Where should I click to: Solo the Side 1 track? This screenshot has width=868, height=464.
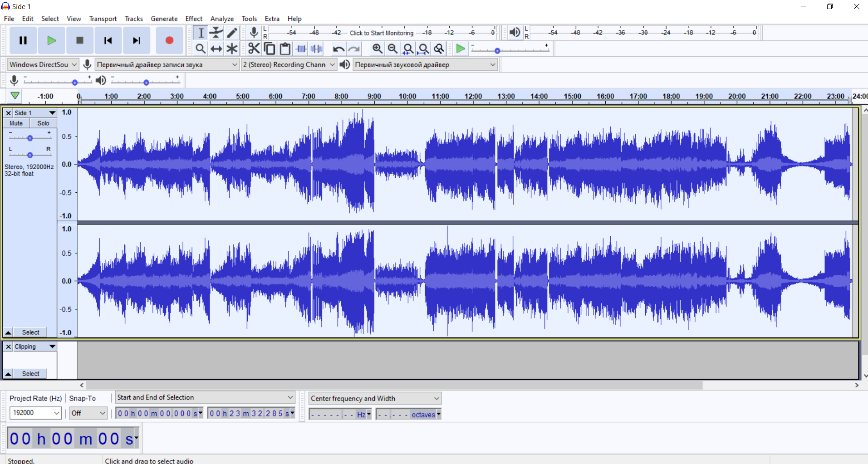[44, 123]
